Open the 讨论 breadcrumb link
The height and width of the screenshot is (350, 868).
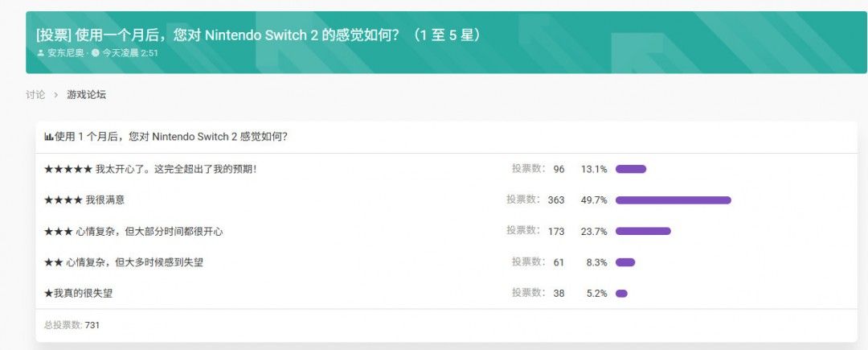35,95
